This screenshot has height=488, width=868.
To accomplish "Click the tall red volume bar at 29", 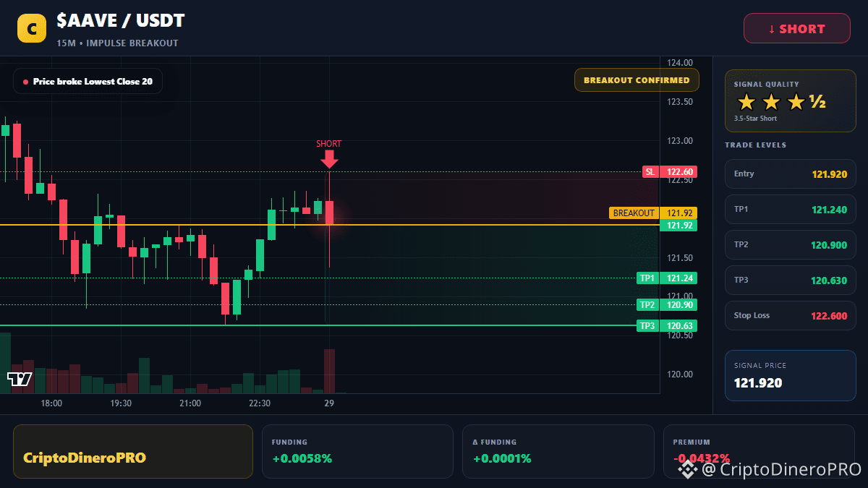I will click(x=329, y=371).
